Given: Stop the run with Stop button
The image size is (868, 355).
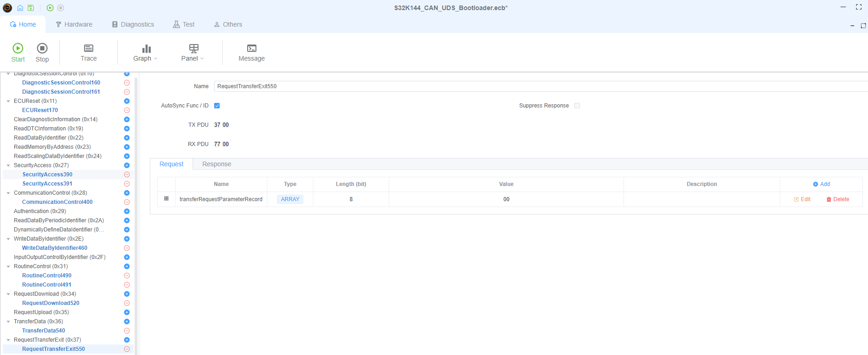Looking at the screenshot, I should click(42, 52).
